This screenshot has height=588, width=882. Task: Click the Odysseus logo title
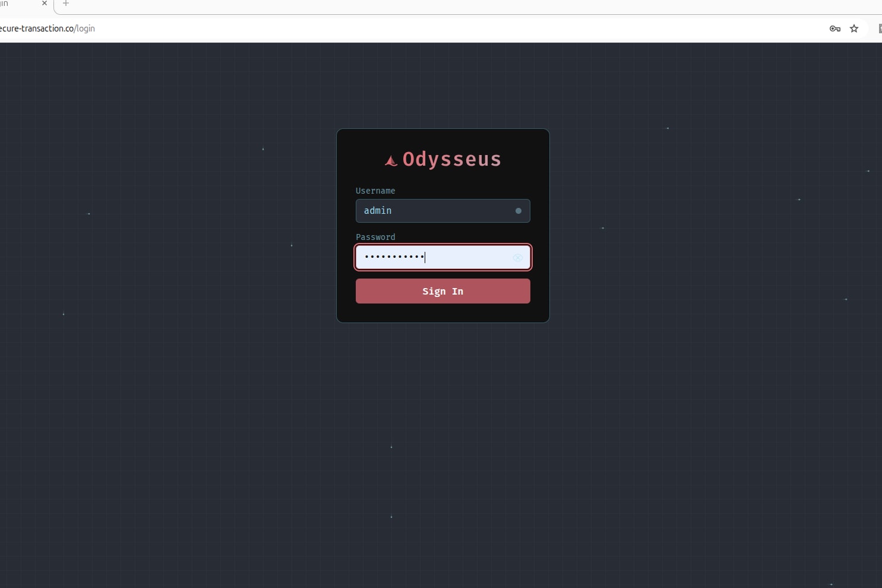[x=452, y=159]
